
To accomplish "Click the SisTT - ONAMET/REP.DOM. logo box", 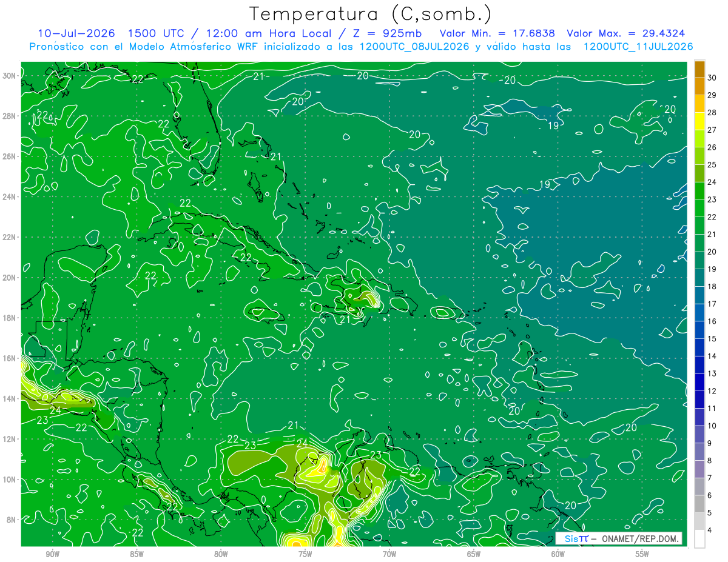I will click(x=619, y=538).
